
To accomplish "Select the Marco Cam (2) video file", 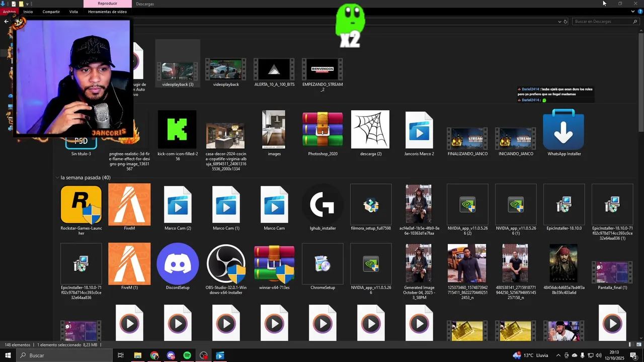I will click(x=178, y=204).
